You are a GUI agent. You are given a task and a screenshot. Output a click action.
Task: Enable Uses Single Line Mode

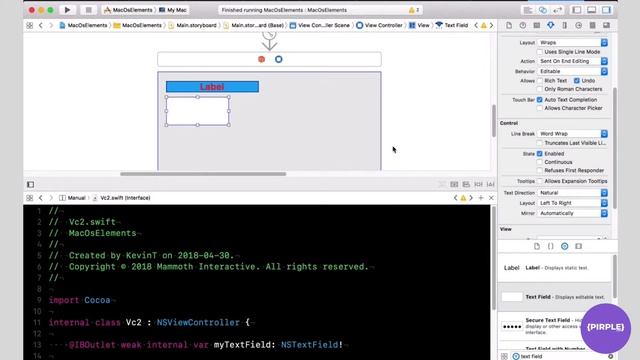pos(540,52)
